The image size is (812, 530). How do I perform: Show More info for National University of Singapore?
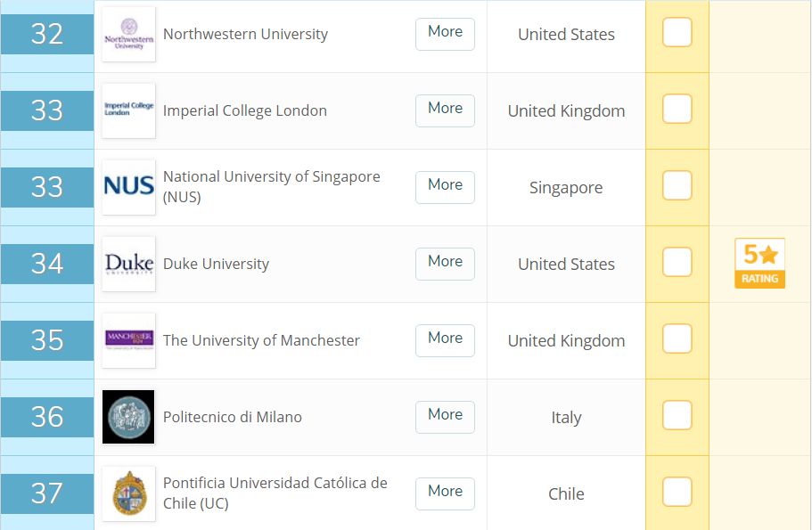click(445, 187)
